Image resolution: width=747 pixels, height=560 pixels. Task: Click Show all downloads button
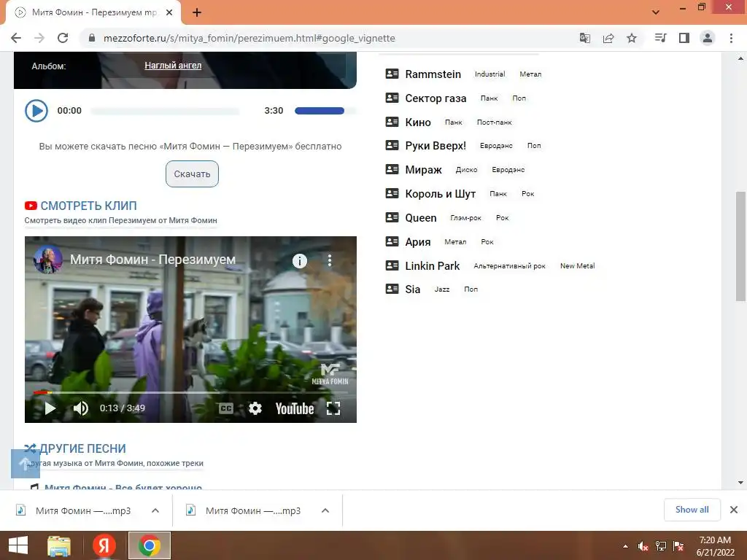click(x=692, y=510)
